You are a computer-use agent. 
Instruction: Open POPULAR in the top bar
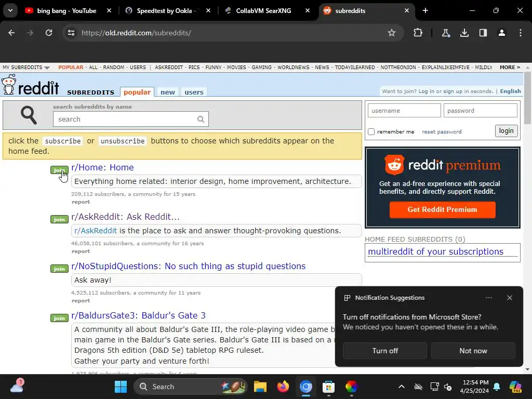(71, 67)
